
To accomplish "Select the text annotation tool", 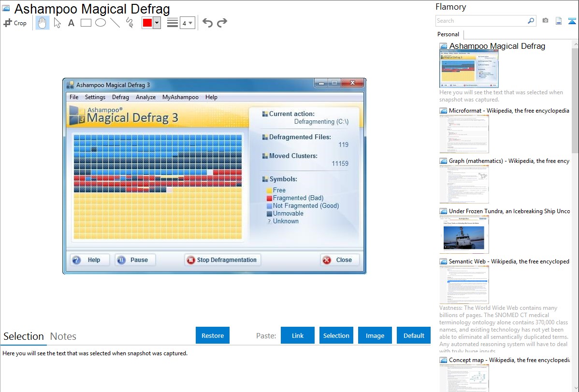I will tap(71, 23).
